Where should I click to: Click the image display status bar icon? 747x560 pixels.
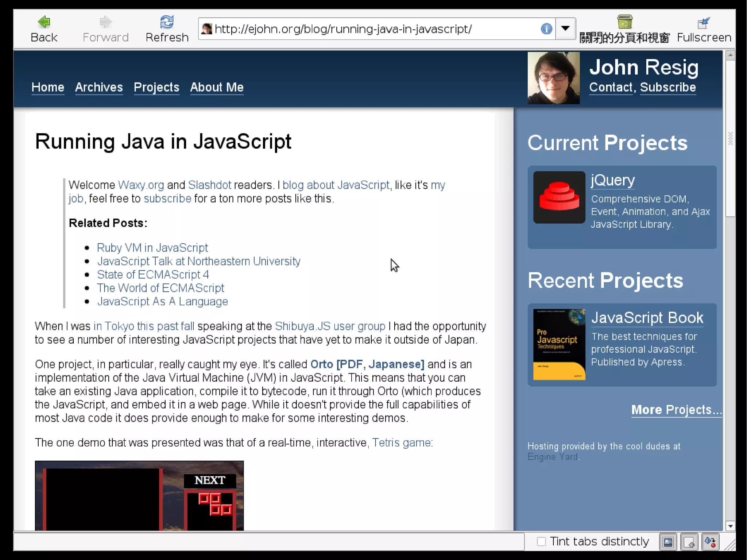668,542
